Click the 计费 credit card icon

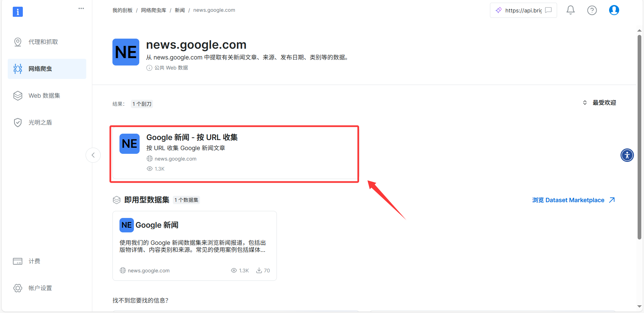coord(18,261)
